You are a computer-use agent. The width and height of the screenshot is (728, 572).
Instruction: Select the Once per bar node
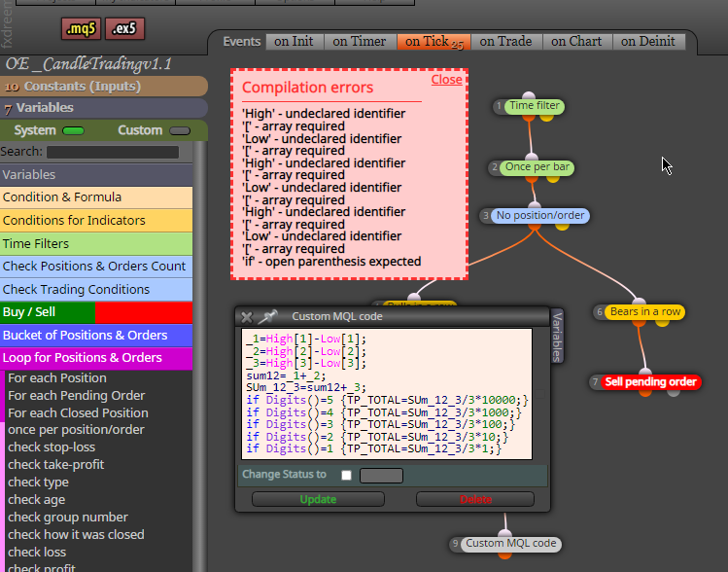click(x=537, y=167)
